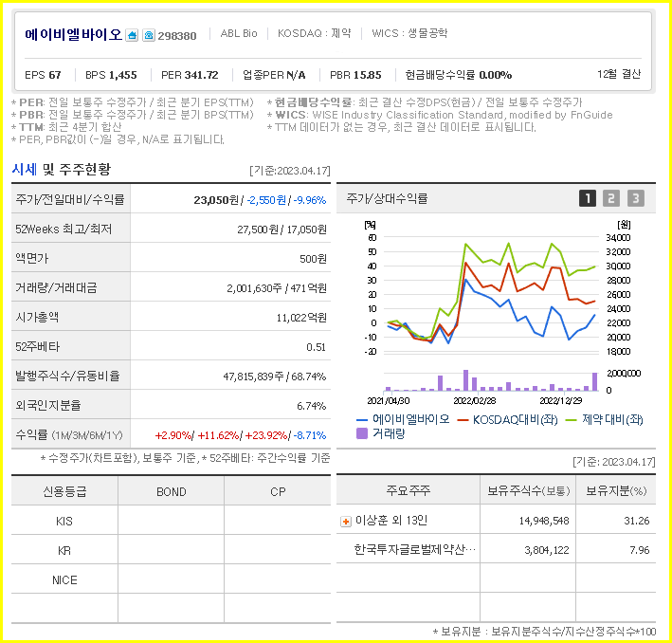Click the 시가총액 11,022억원 value

301,318
